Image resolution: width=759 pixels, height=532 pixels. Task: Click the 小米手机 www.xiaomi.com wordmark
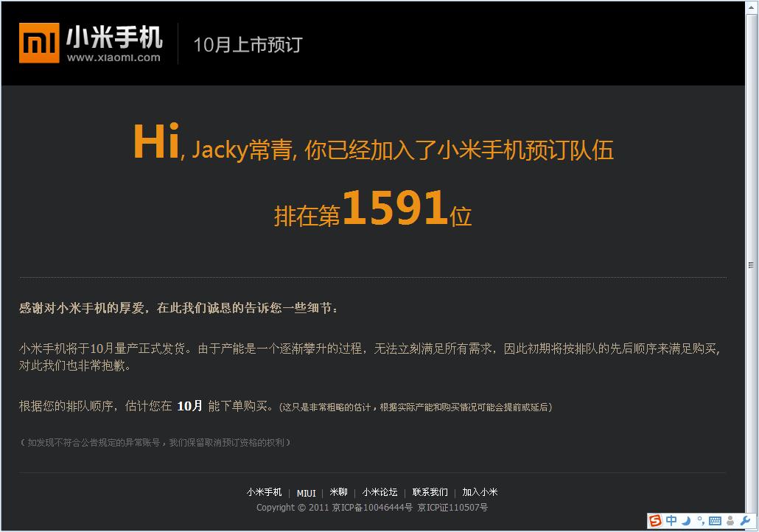pyautogui.click(x=113, y=44)
